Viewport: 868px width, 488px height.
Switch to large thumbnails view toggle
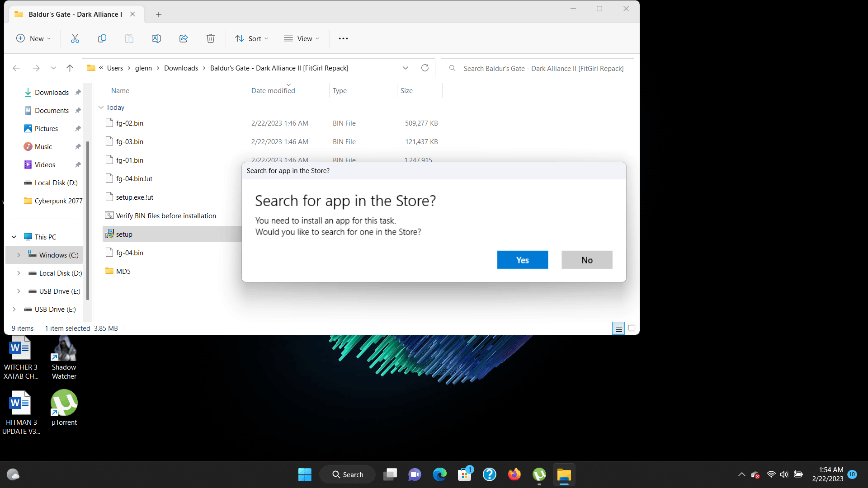tap(631, 328)
